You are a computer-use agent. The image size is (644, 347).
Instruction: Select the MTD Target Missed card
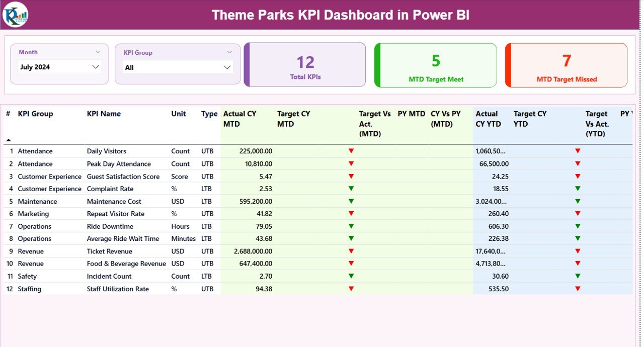point(566,64)
